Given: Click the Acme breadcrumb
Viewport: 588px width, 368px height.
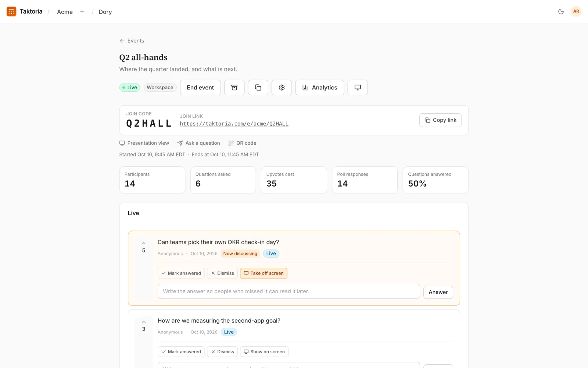Looking at the screenshot, I should (x=65, y=12).
